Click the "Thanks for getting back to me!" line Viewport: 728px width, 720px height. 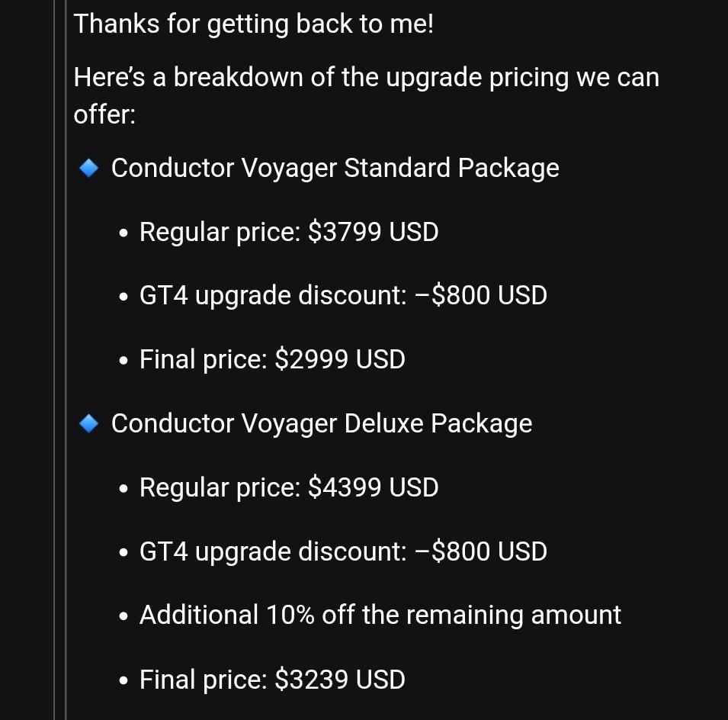click(254, 24)
